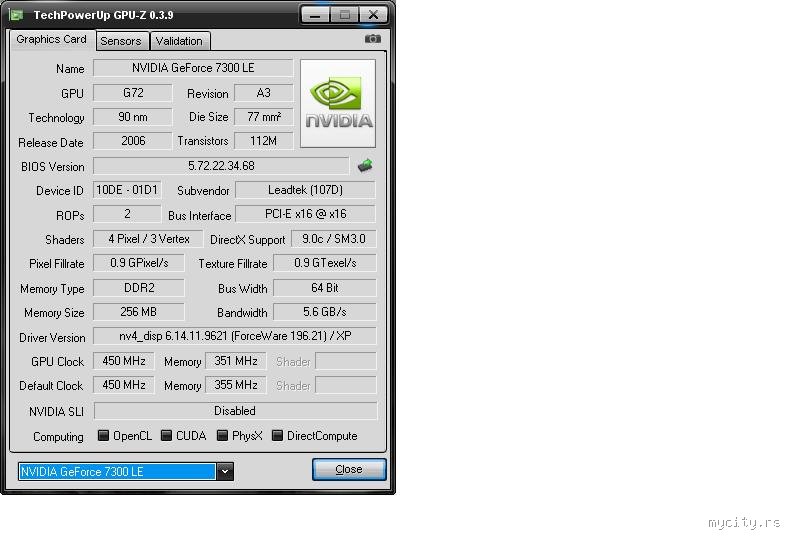Click the Bandwidth field 5.6 GB/s
The image size is (787, 536).
point(325,312)
